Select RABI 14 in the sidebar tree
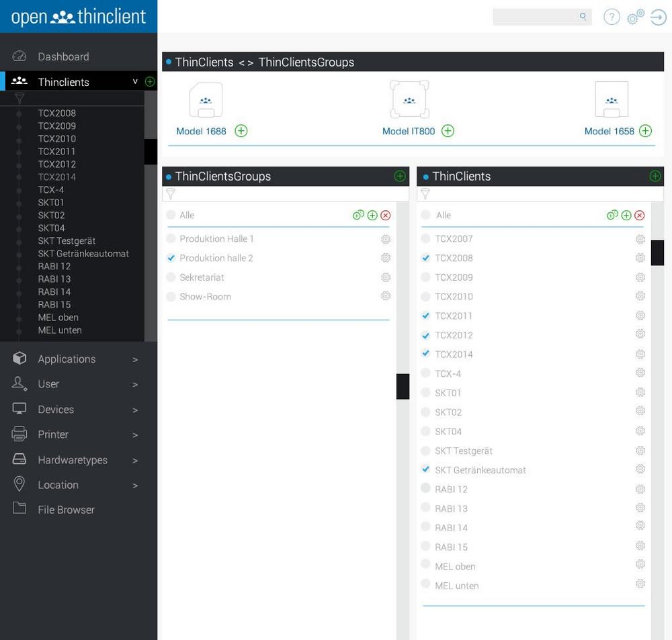672x640 pixels. click(54, 291)
